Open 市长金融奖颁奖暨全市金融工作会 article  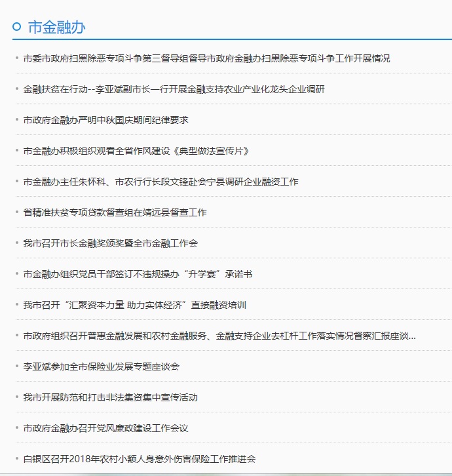(x=110, y=243)
